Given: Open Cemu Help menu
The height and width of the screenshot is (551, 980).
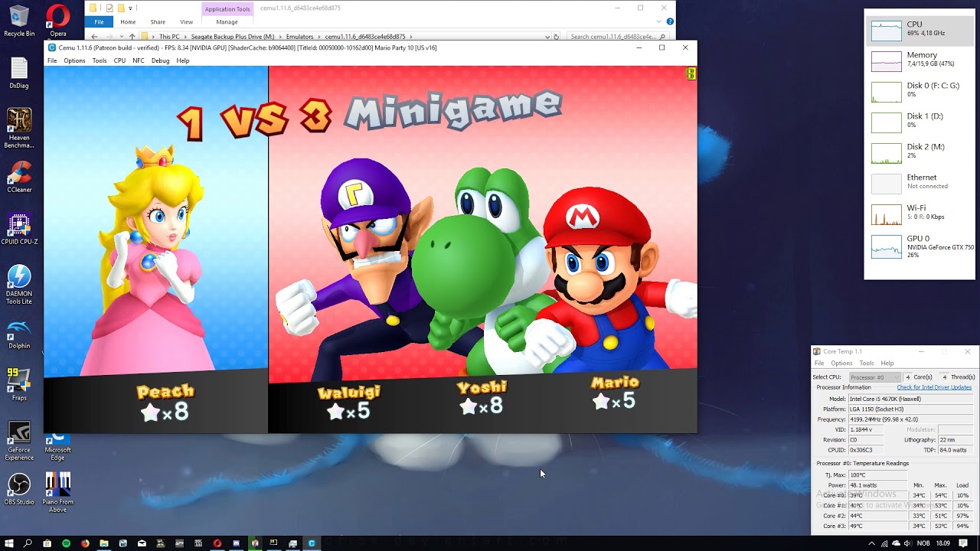Looking at the screenshot, I should pyautogui.click(x=183, y=60).
